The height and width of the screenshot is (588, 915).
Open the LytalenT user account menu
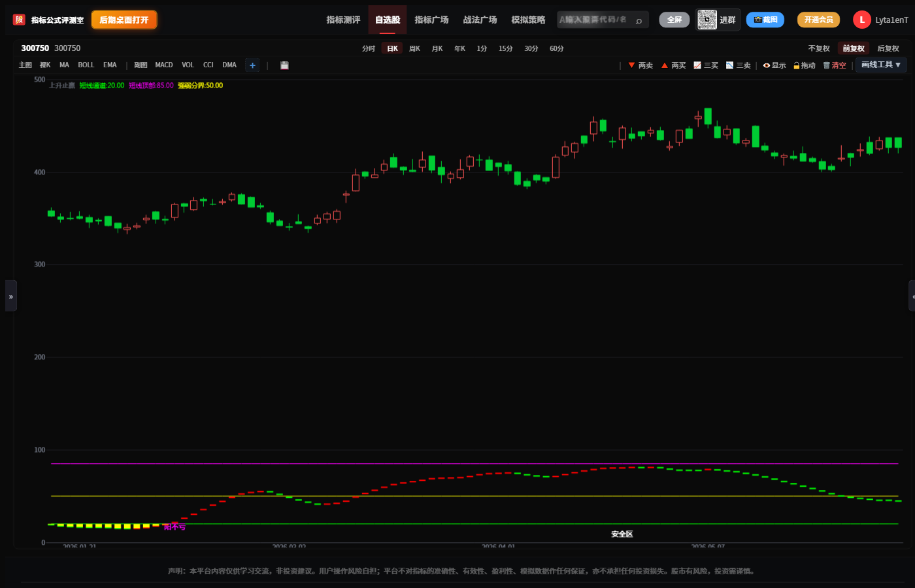[880, 20]
